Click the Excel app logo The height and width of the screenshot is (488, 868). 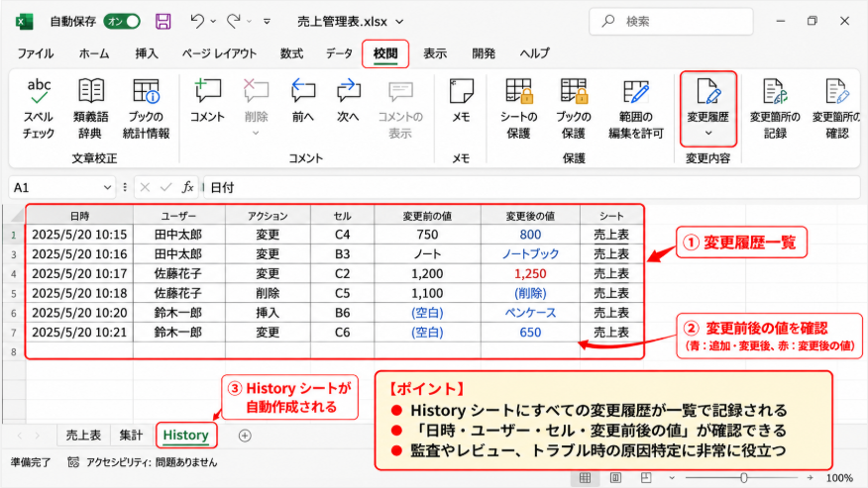tap(24, 22)
